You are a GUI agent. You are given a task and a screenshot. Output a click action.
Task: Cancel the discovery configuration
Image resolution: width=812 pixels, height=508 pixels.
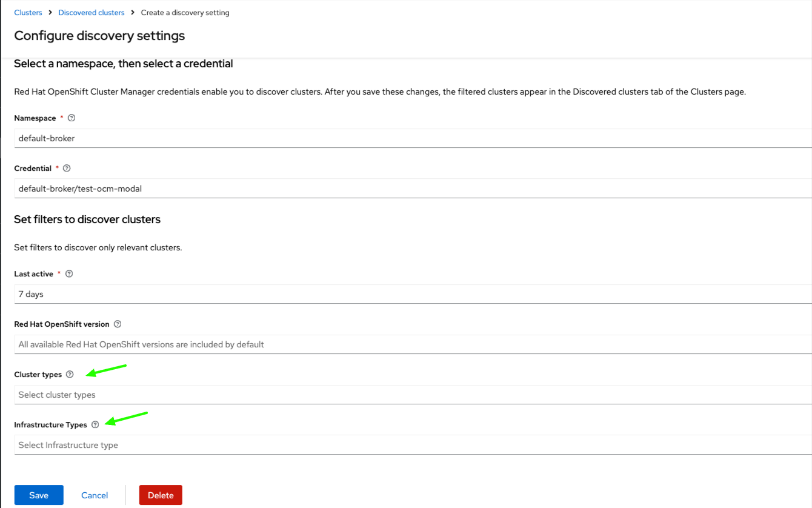pyautogui.click(x=95, y=495)
